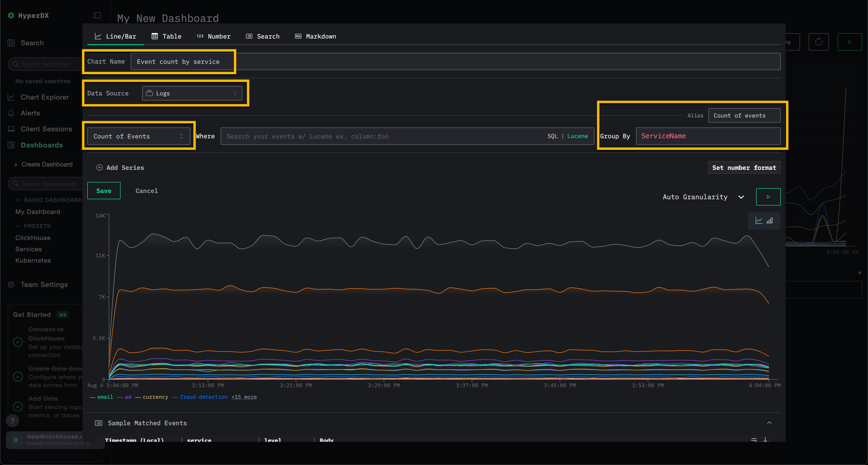
Task: Switch to the Markdown tab
Action: click(x=315, y=36)
